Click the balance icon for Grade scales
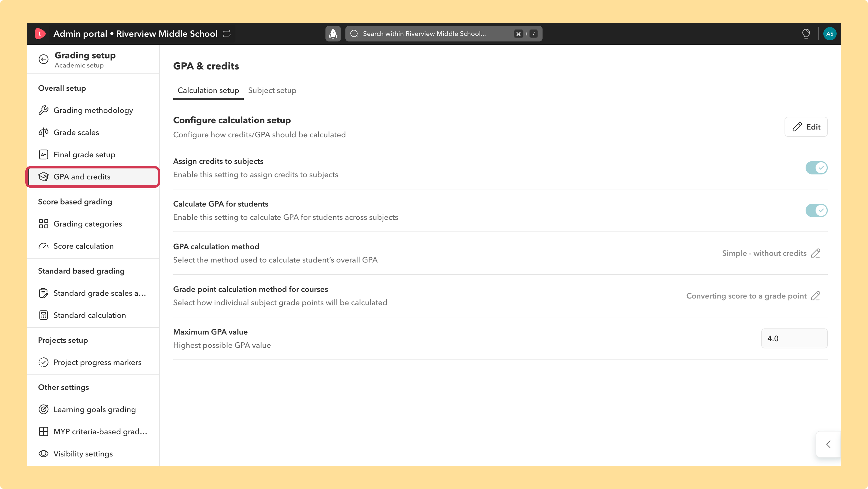The width and height of the screenshot is (868, 489). tap(44, 132)
